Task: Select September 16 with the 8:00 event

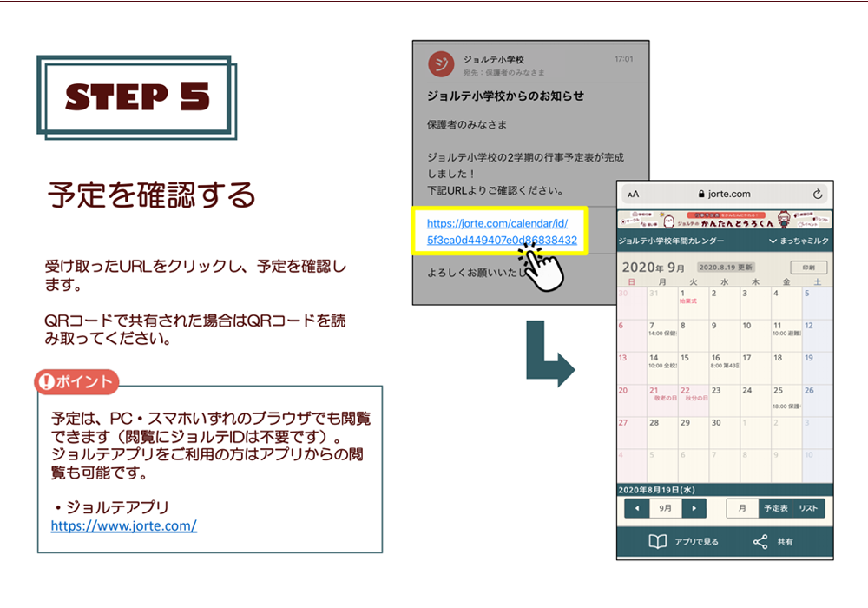Action: [724, 368]
